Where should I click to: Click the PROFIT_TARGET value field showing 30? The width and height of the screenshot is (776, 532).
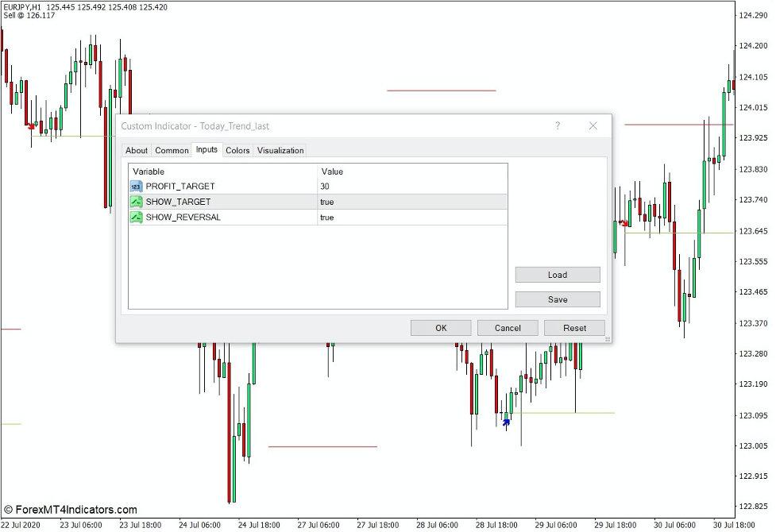click(x=357, y=186)
